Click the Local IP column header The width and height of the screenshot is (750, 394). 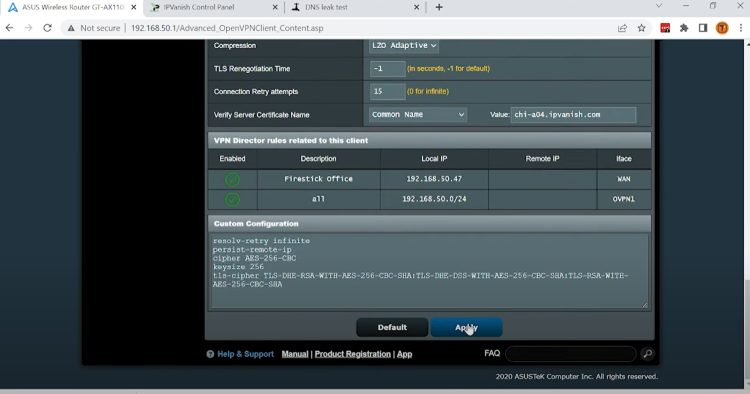(x=434, y=159)
